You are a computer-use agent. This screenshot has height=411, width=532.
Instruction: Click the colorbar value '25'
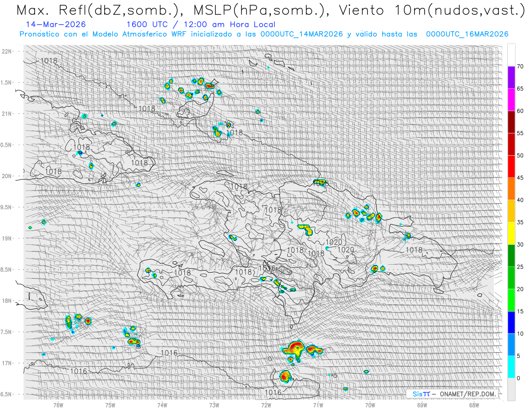520,266
